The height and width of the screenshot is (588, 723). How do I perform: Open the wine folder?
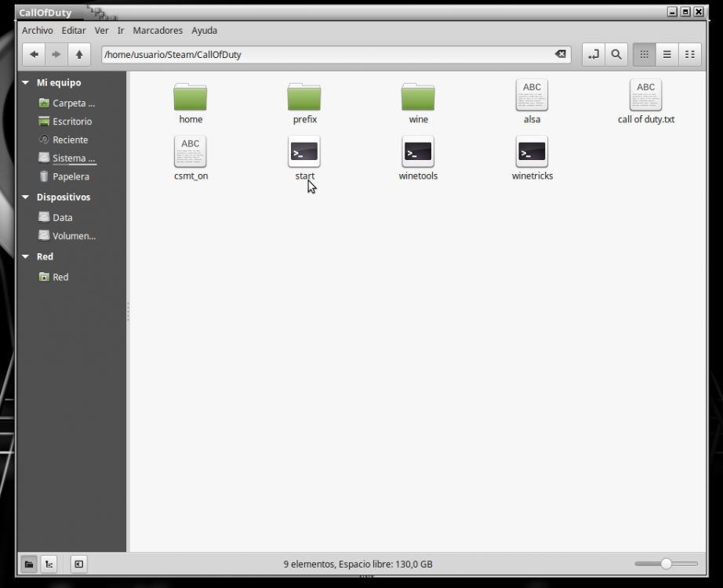pyautogui.click(x=418, y=103)
